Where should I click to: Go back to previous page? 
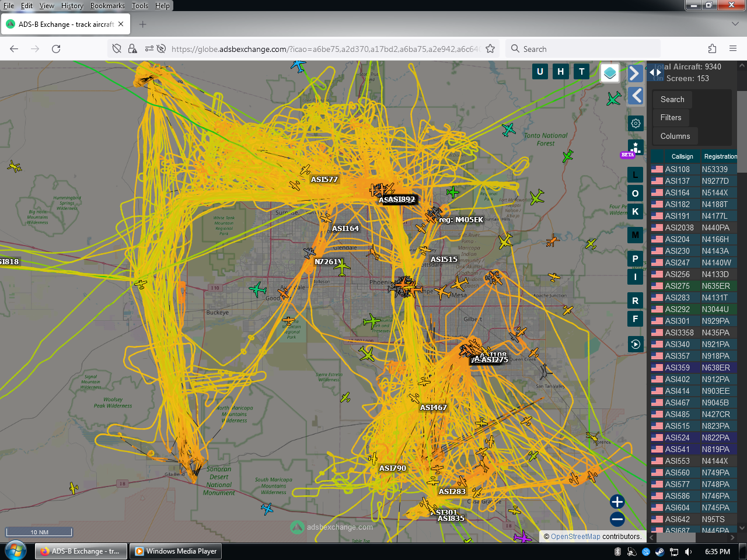tap(14, 49)
